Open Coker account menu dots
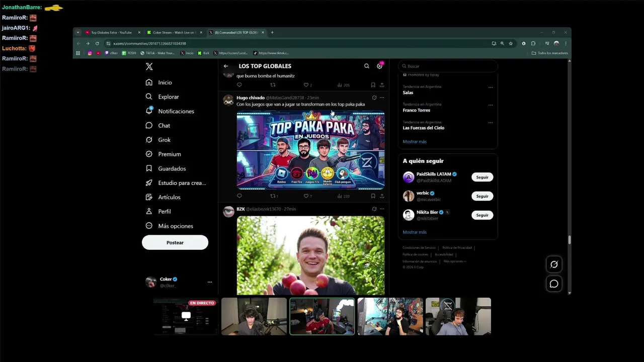The image size is (644, 362). [210, 282]
